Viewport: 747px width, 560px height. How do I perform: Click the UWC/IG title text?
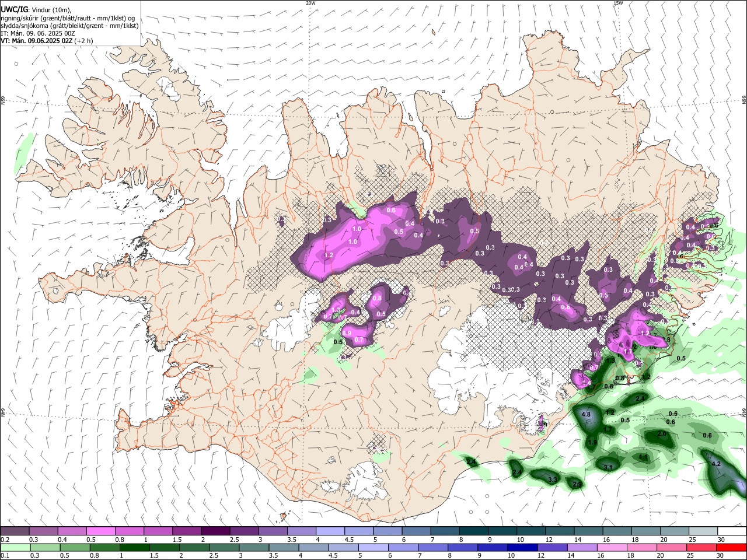14,10
